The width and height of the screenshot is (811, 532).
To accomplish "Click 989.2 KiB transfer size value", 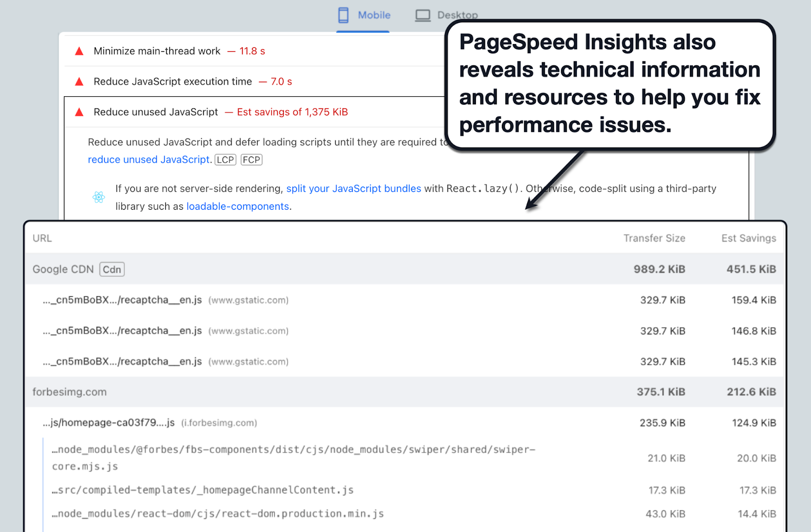I will (659, 269).
